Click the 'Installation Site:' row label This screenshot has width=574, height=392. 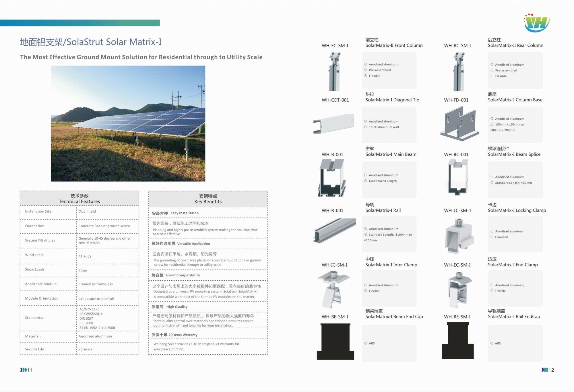pyautogui.click(x=38, y=211)
